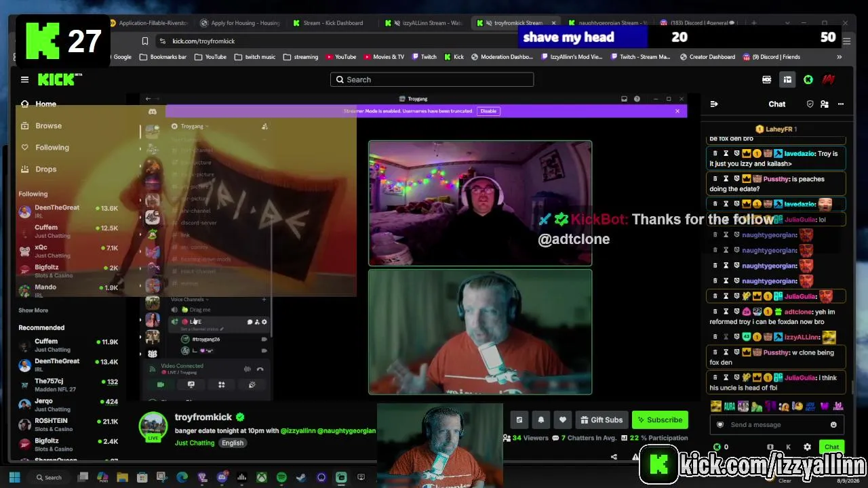Screen dimensions: 868x488
Task: Open emoji picker in chat input
Action: tap(833, 425)
